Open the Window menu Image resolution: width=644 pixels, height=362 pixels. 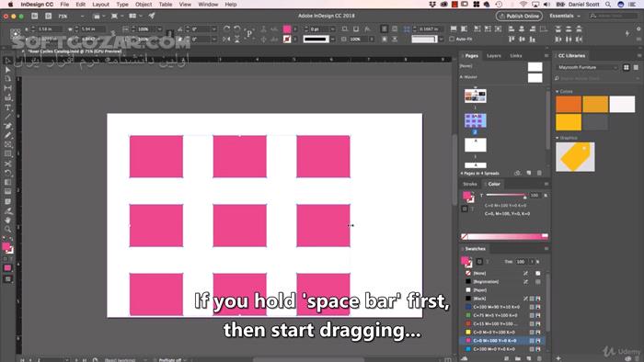tap(208, 5)
